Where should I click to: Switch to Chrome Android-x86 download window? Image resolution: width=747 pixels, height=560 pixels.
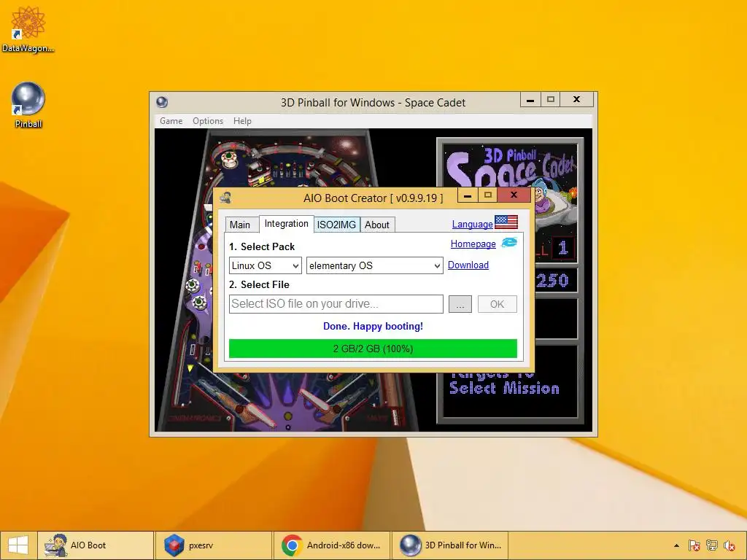[x=332, y=545]
